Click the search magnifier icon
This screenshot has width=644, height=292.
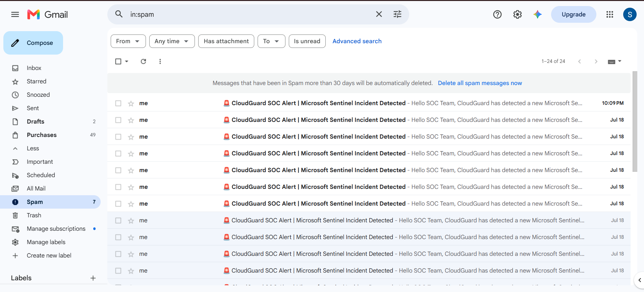pyautogui.click(x=119, y=14)
